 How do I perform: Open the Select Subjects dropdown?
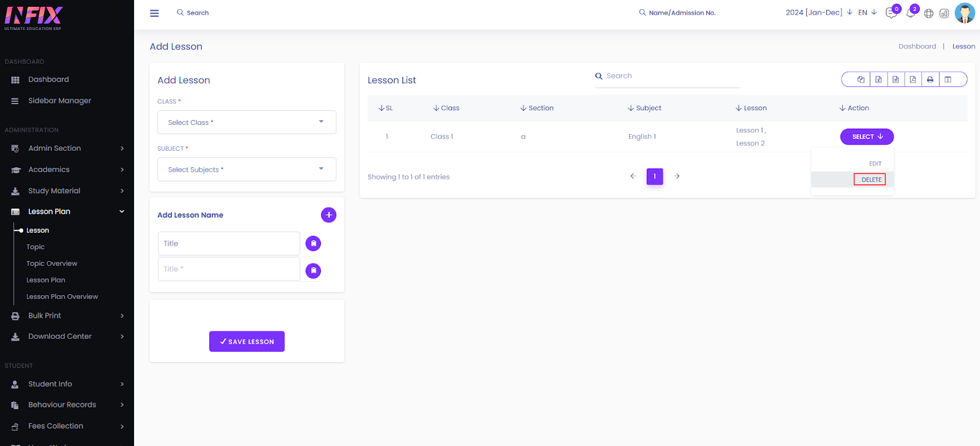click(x=247, y=170)
